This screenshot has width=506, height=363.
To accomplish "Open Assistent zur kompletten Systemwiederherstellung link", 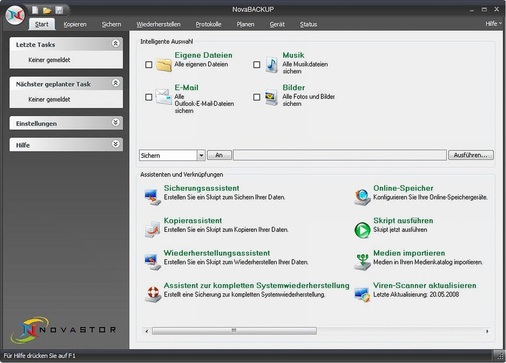I will (256, 285).
